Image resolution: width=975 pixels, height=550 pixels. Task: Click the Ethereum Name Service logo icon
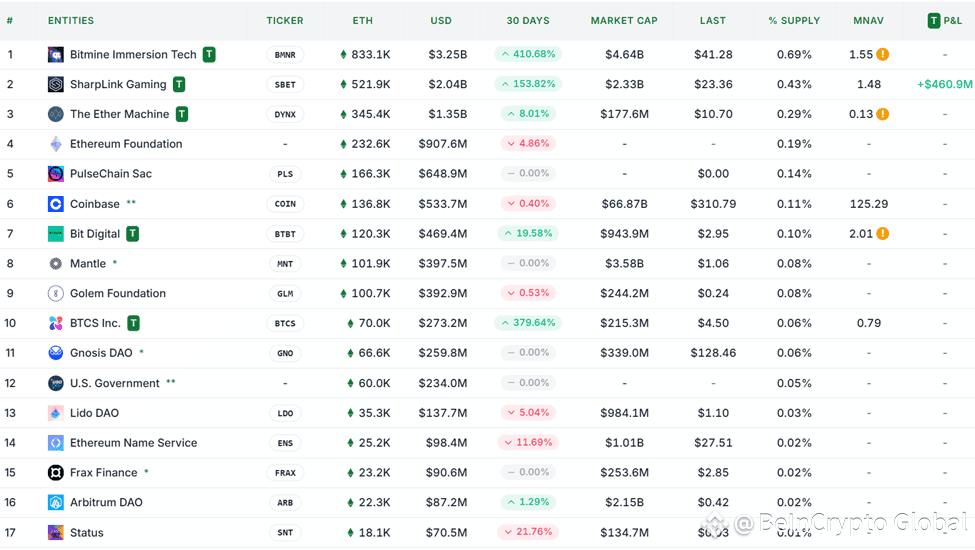pos(55,442)
